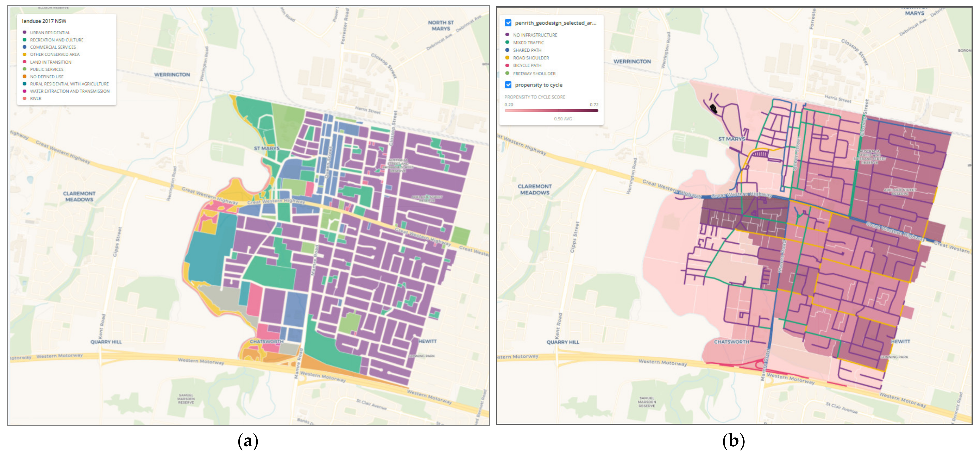Viewport: 980px width, 456px height.
Task: Click the blue Commercial Services legend dot
Action: coord(25,47)
